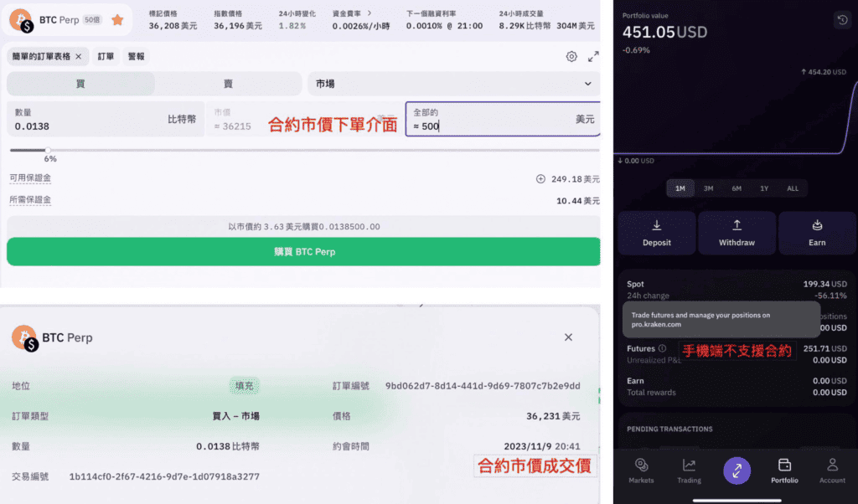Click the 指數價格 value 36,196 美元
Image resolution: width=858 pixels, height=504 pixels.
[x=238, y=26]
